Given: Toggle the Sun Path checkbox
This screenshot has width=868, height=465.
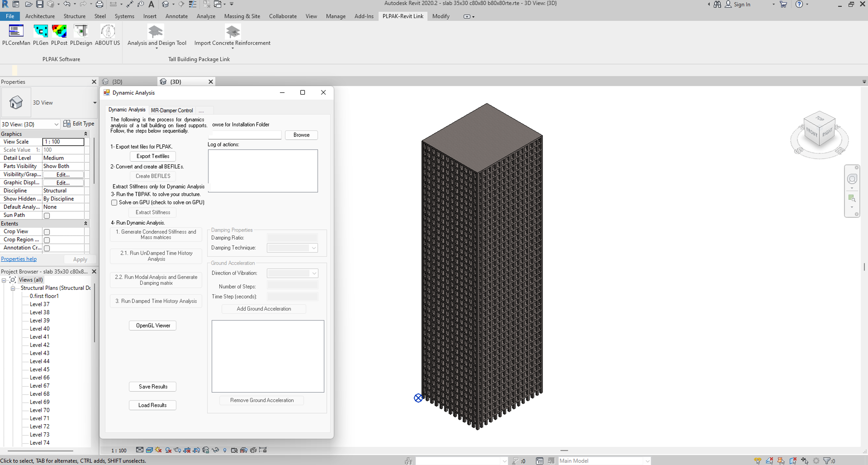Looking at the screenshot, I should (x=47, y=215).
